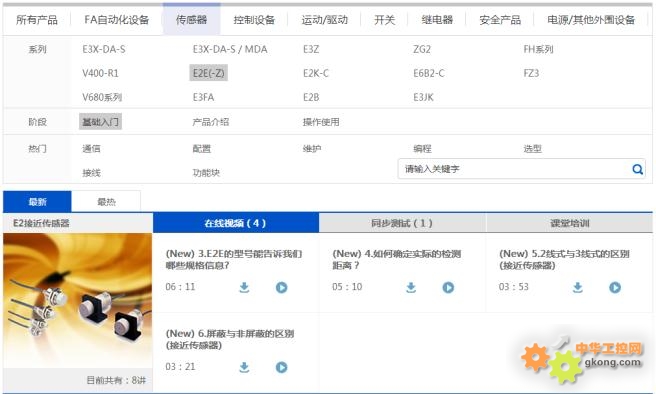Download the 03:53 2-wire vs 3-wire video

(x=577, y=287)
